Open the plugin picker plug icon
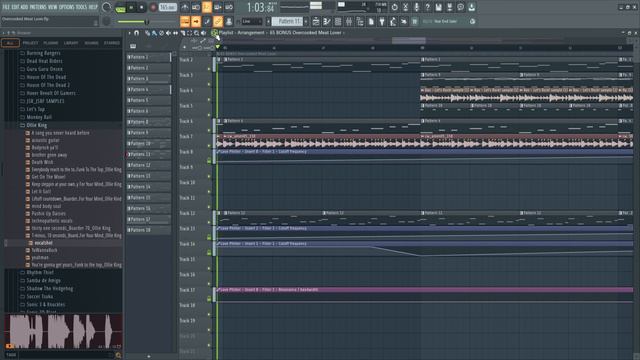640x360 pixels. 382,21
